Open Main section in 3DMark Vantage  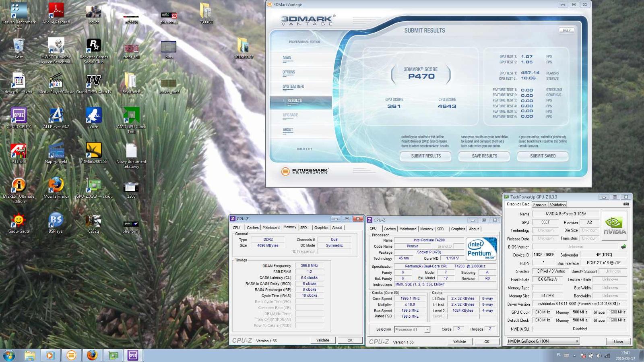pos(287,58)
